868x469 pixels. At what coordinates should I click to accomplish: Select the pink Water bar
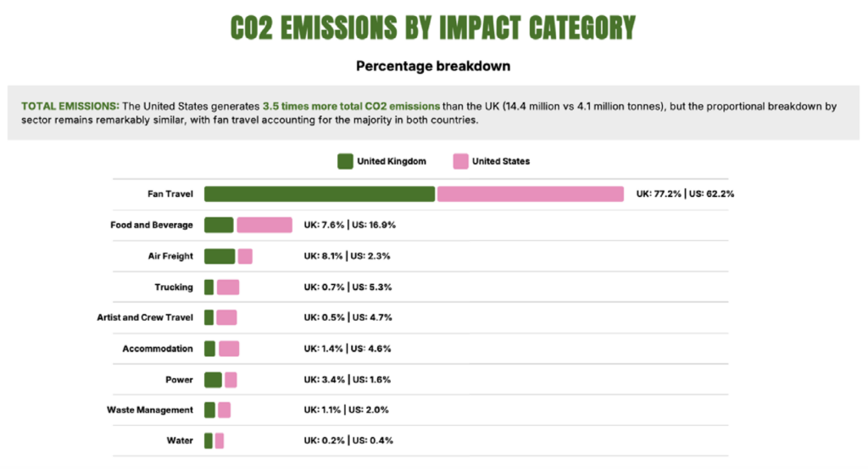tap(220, 441)
